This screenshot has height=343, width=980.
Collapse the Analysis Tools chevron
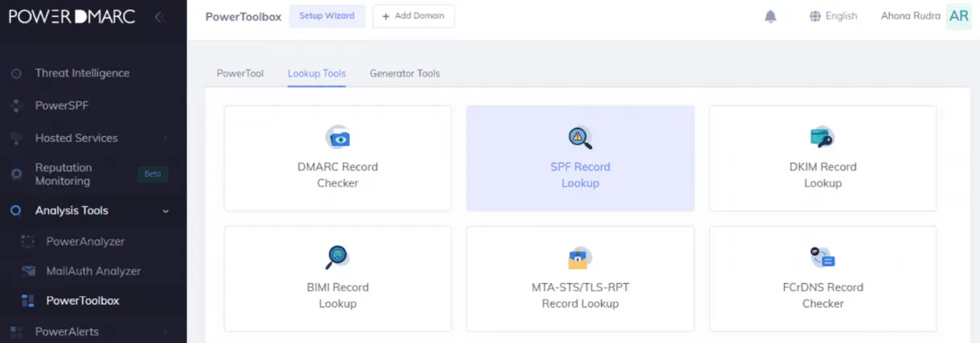tap(166, 211)
